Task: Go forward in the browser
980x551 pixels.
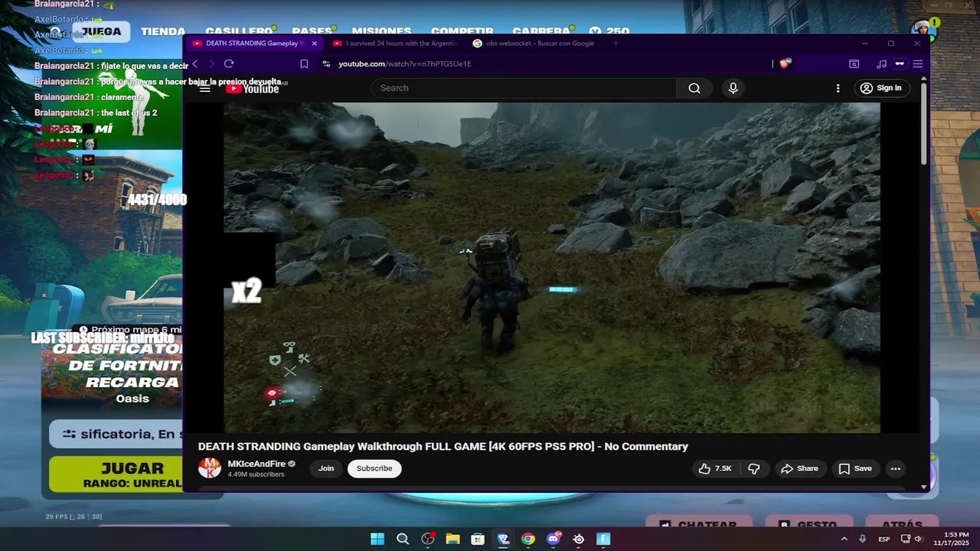Action: pos(212,64)
